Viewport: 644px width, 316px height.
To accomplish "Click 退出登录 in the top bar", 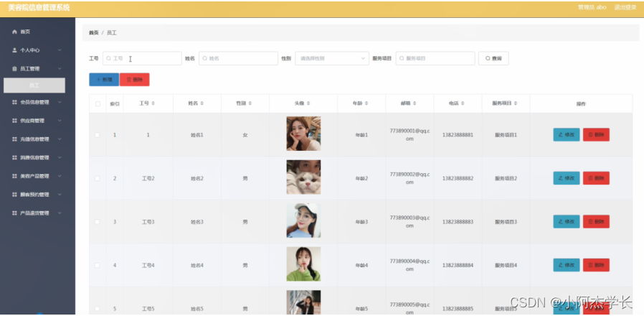I will click(625, 7).
